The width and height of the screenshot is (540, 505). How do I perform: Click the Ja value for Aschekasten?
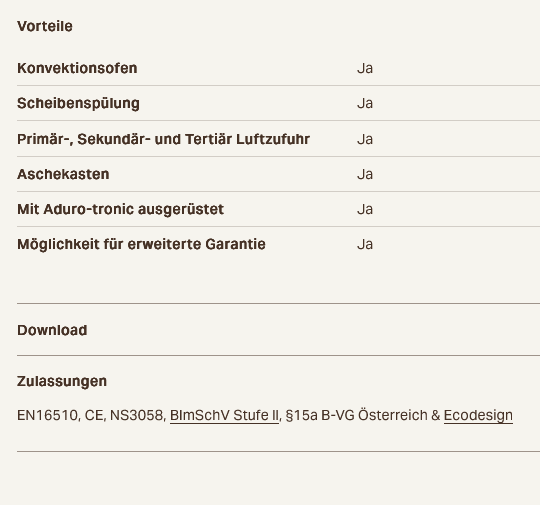point(365,174)
